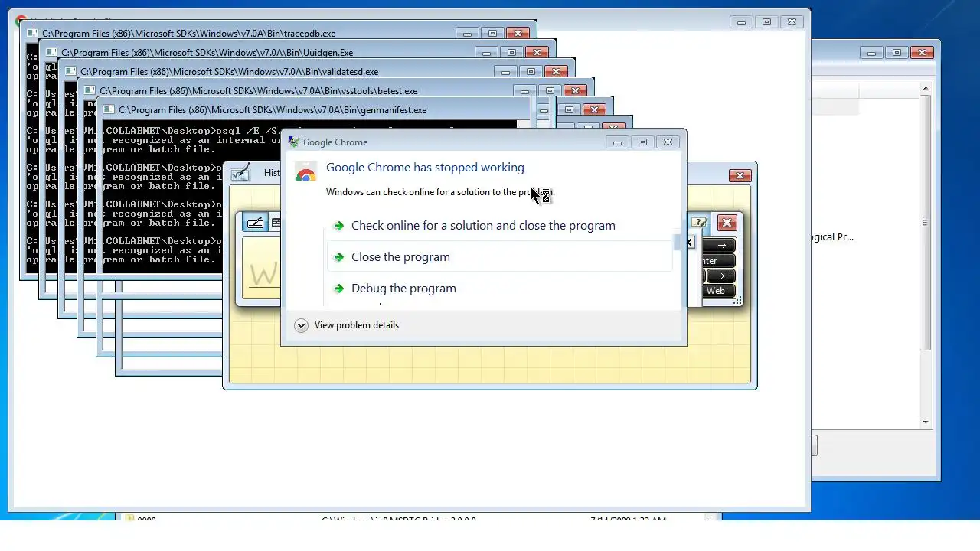Select the writing pad pen icon in Input Panel

tap(255, 223)
